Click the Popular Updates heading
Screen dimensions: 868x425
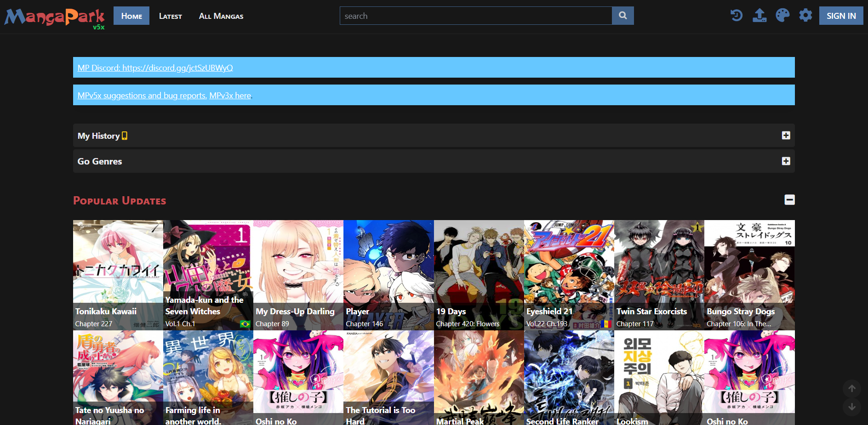pos(120,201)
